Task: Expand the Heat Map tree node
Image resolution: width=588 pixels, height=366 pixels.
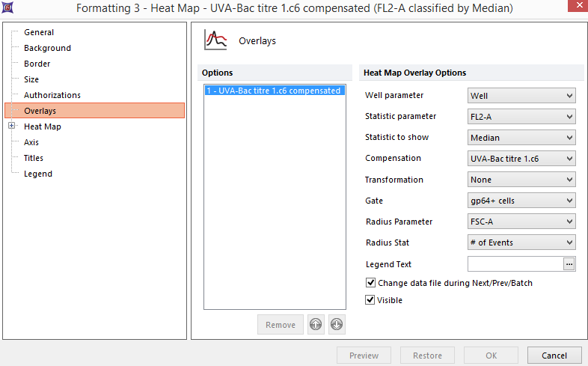Action: point(12,126)
